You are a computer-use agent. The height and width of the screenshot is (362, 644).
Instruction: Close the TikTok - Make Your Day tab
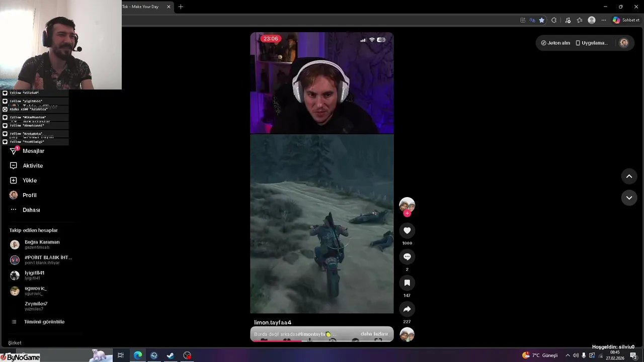tap(169, 7)
